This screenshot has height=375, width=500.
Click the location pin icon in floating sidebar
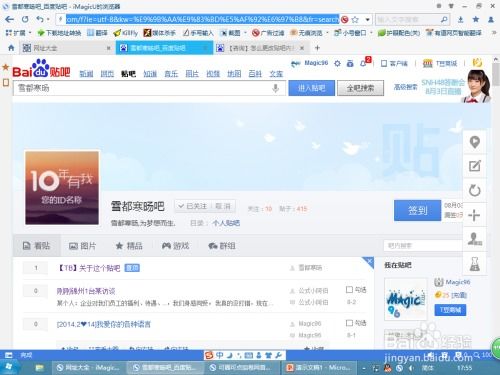(474, 142)
